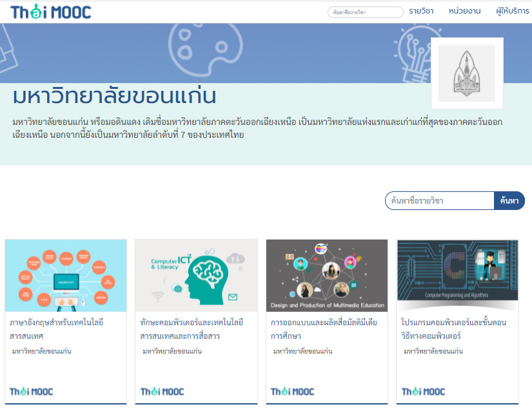
Task: Click the ค้นหา search button
Action: point(509,200)
